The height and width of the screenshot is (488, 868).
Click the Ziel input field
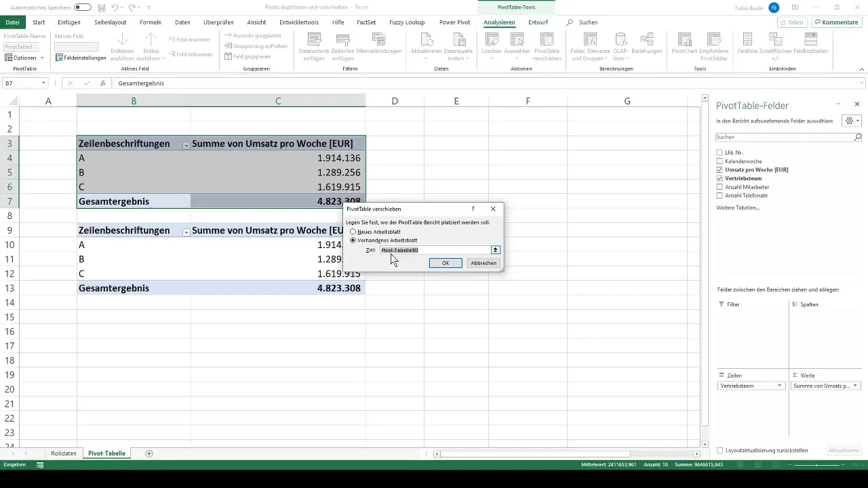click(x=435, y=250)
